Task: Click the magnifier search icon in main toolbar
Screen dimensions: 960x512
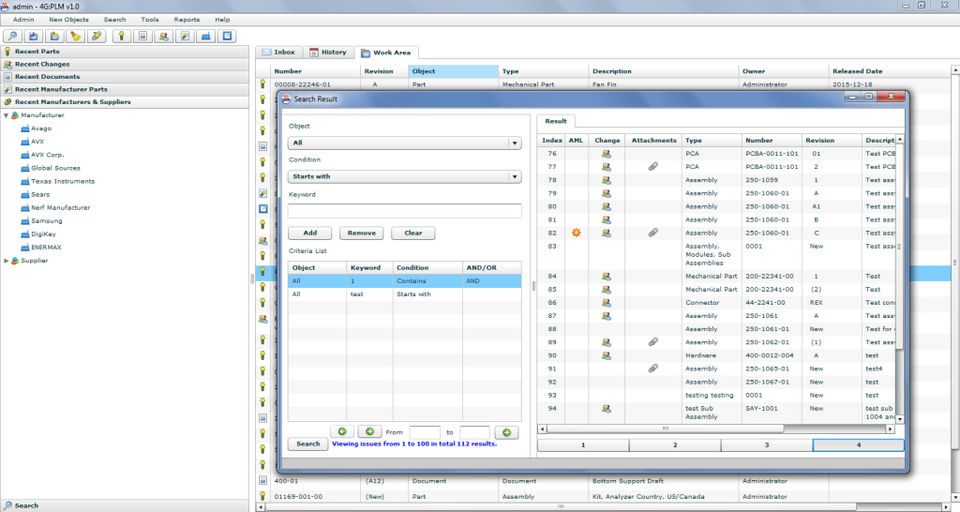Action: [13, 36]
